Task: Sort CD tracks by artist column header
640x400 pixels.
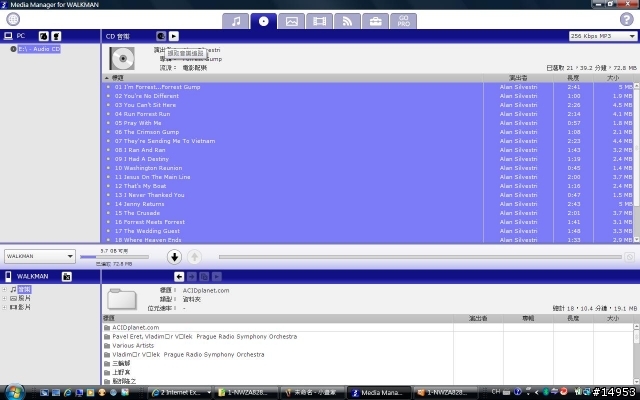Action: 518,78
